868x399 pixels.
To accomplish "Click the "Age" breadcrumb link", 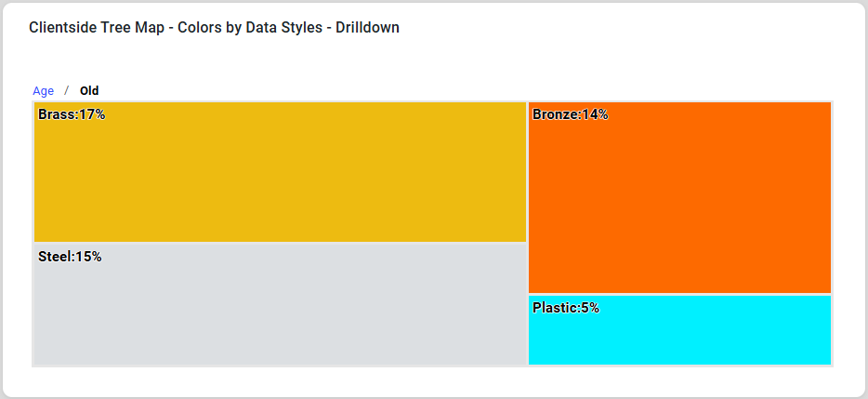I will click(43, 91).
